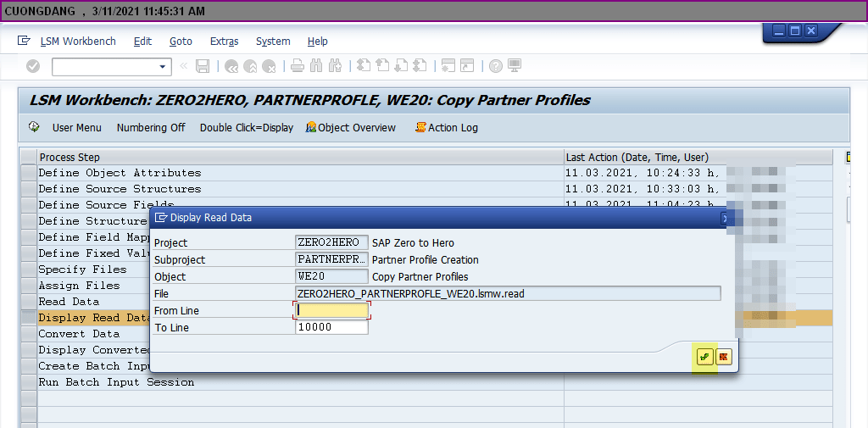
Task: Open the Extras menu
Action: 224,41
